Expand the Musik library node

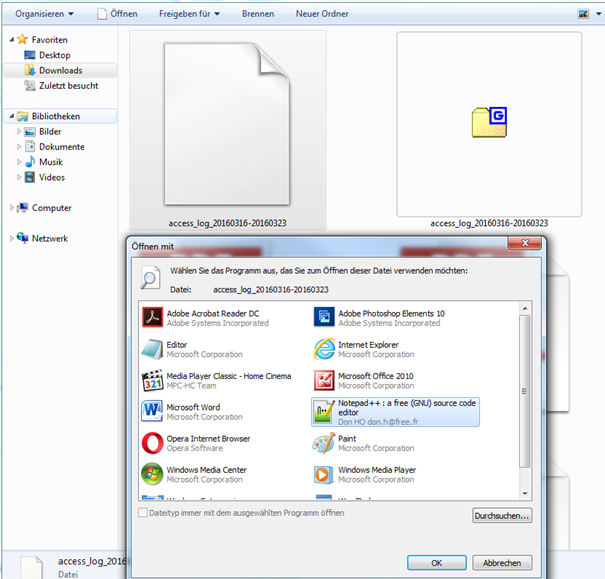coord(19,162)
